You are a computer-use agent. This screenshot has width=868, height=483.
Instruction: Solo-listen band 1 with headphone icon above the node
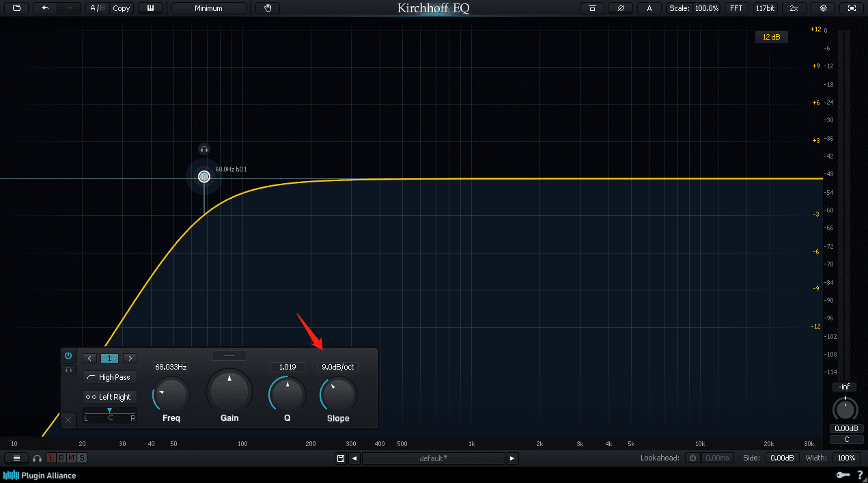pos(204,149)
